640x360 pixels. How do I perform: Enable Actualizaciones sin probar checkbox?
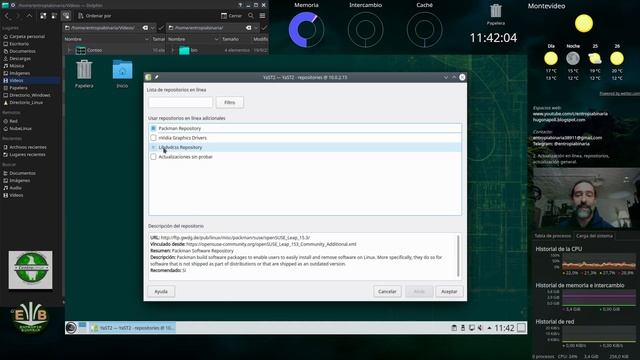click(x=153, y=156)
